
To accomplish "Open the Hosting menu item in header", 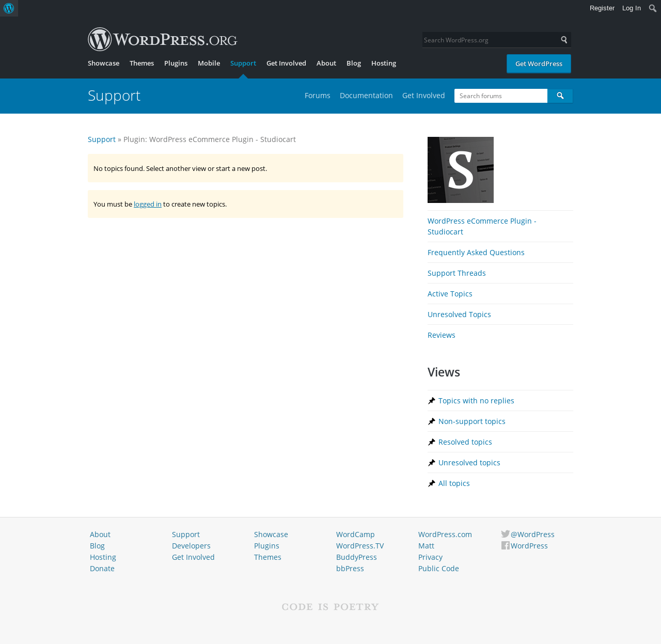I will 384,63.
